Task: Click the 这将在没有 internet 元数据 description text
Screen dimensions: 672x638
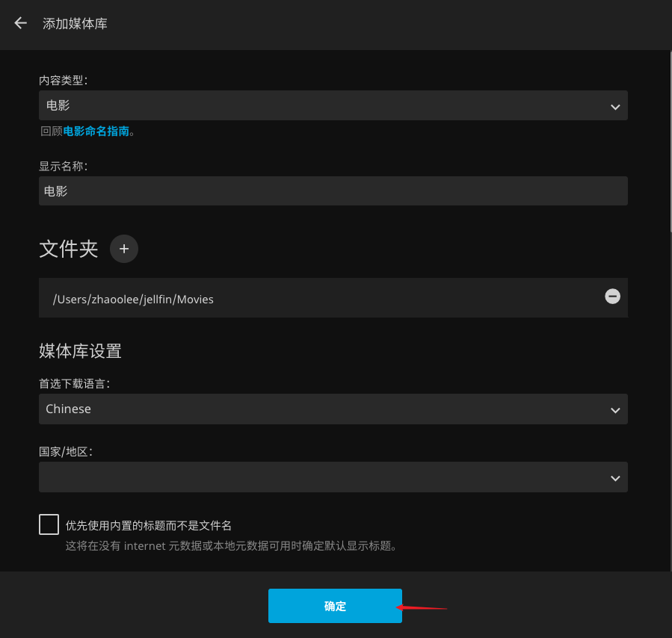Action: 232,546
